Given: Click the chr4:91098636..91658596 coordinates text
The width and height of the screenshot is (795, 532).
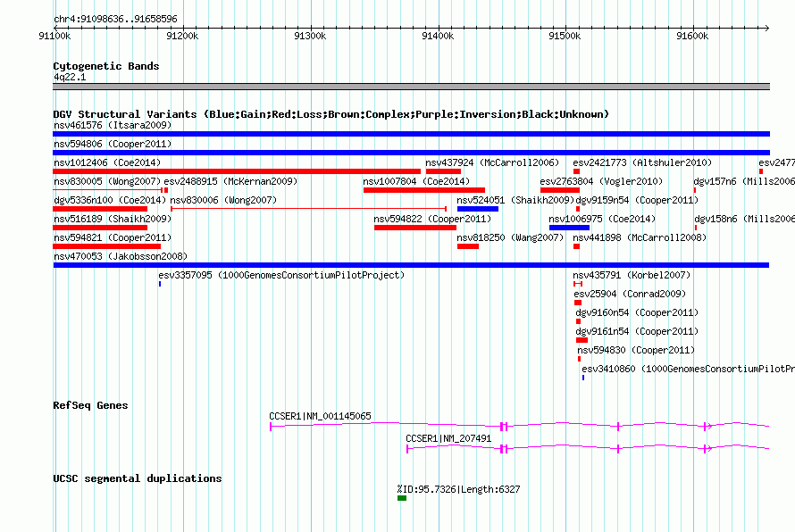Looking at the screenshot, I should coord(115,20).
